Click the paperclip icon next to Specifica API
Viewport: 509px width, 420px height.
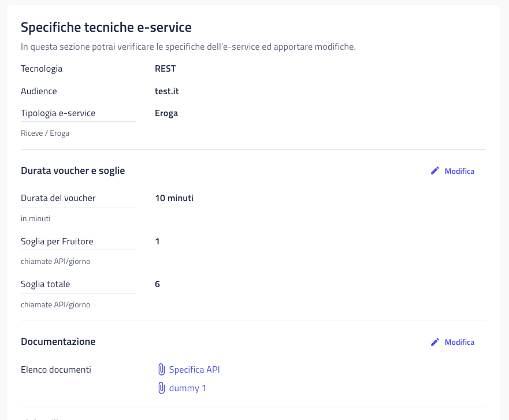pyautogui.click(x=161, y=369)
